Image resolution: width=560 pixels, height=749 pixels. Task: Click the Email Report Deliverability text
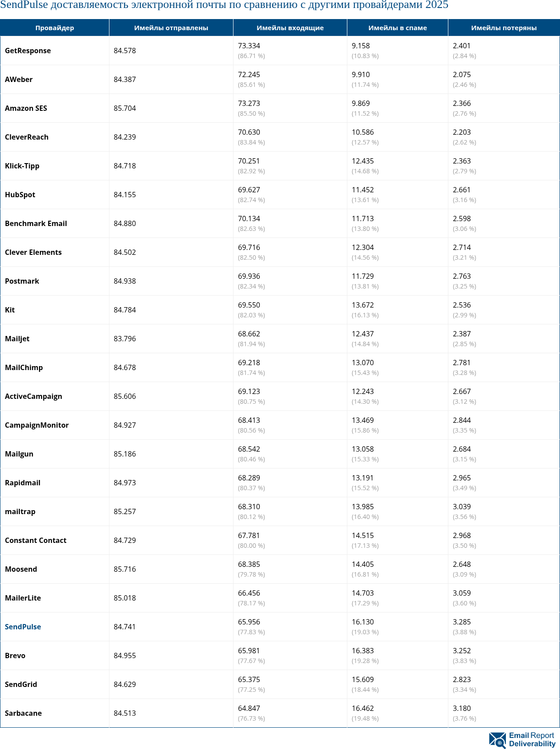tap(532, 740)
